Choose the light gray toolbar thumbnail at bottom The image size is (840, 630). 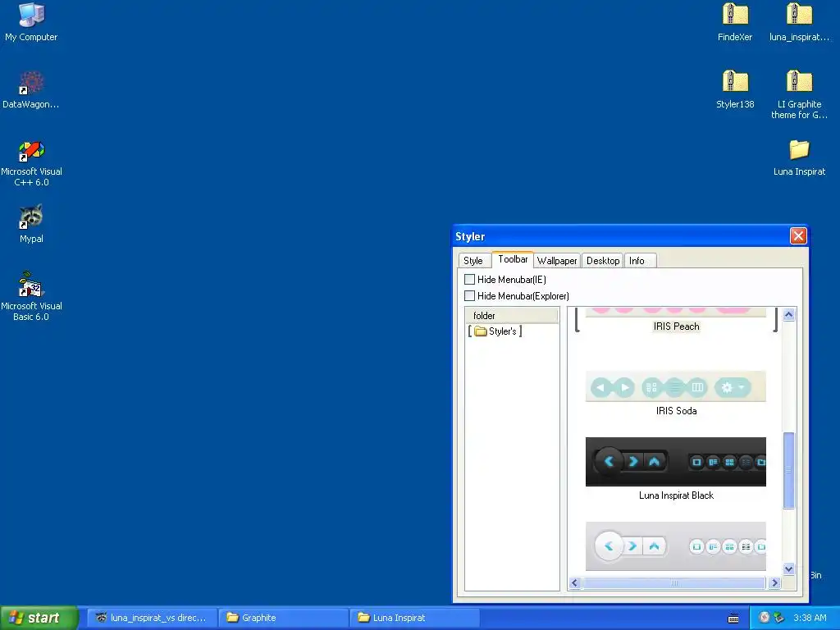pyautogui.click(x=676, y=546)
